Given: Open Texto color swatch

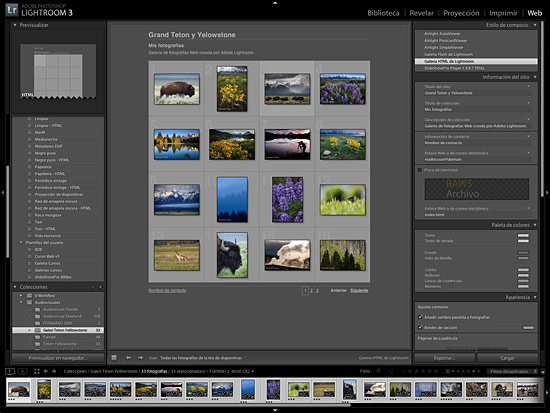Looking at the screenshot, I should point(523,235).
